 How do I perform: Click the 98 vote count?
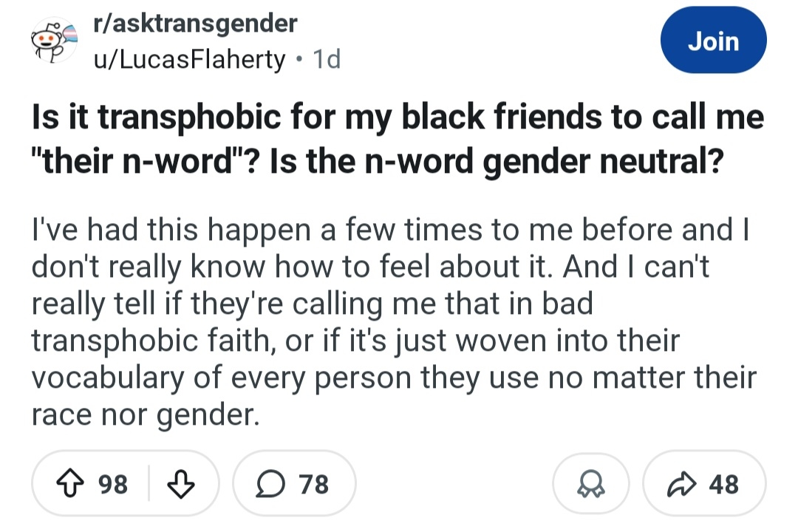113,484
